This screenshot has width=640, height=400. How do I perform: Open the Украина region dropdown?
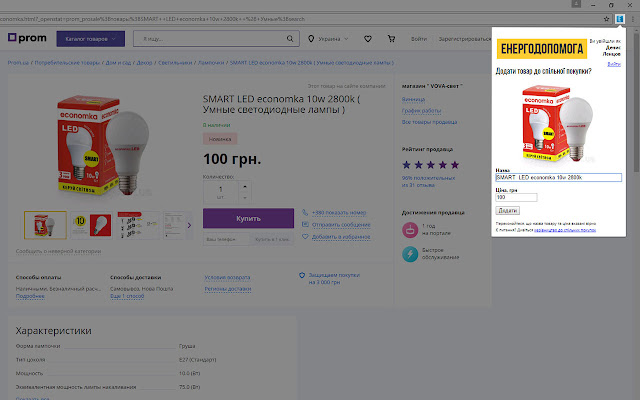coord(329,39)
